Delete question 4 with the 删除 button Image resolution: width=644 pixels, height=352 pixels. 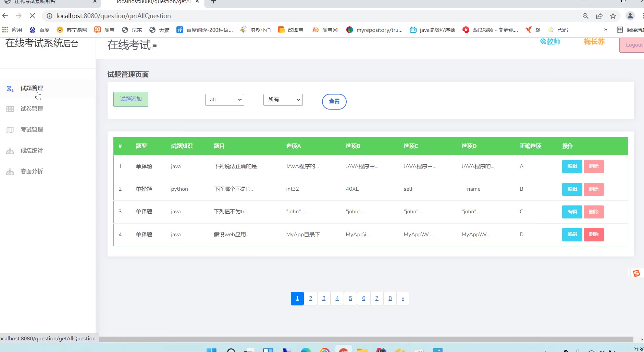[594, 235]
